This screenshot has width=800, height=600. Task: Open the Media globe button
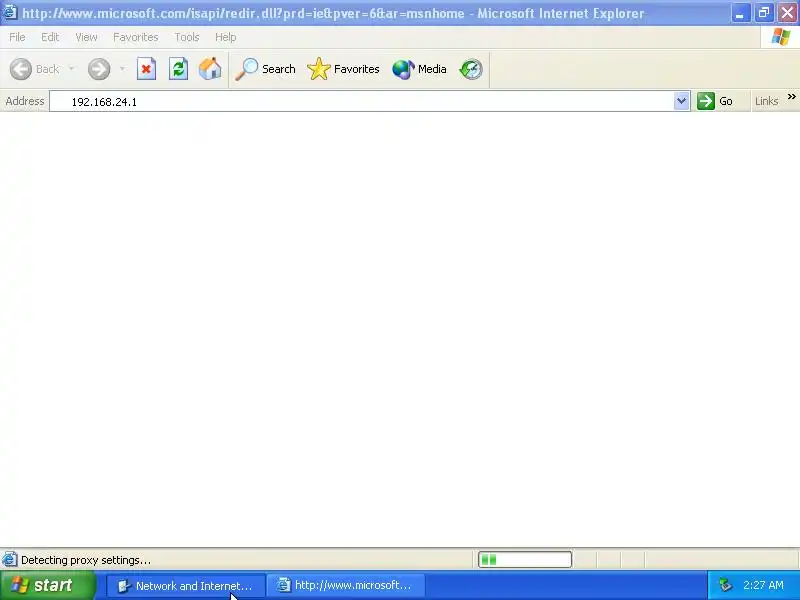[x=419, y=69]
